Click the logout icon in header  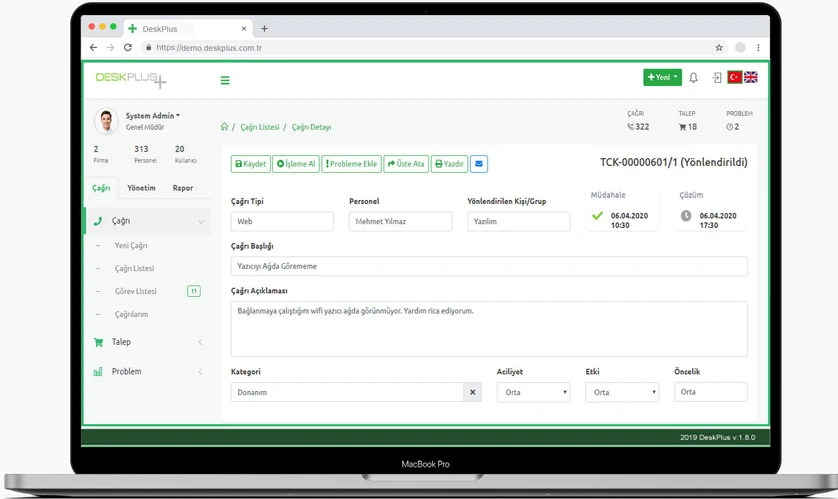[x=716, y=78]
